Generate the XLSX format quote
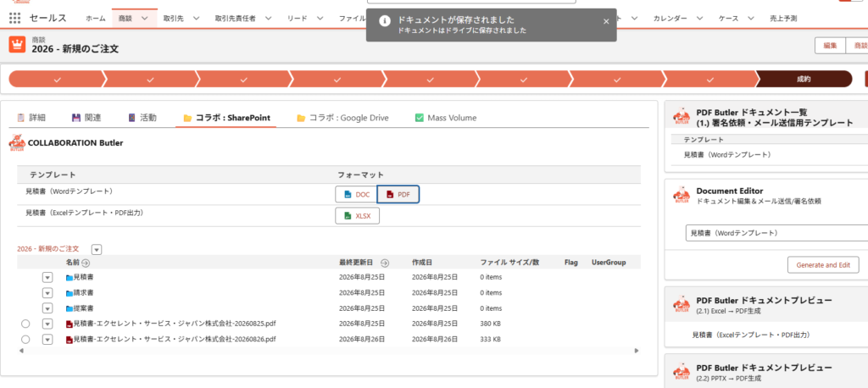Image resolution: width=868 pixels, height=388 pixels. point(357,216)
